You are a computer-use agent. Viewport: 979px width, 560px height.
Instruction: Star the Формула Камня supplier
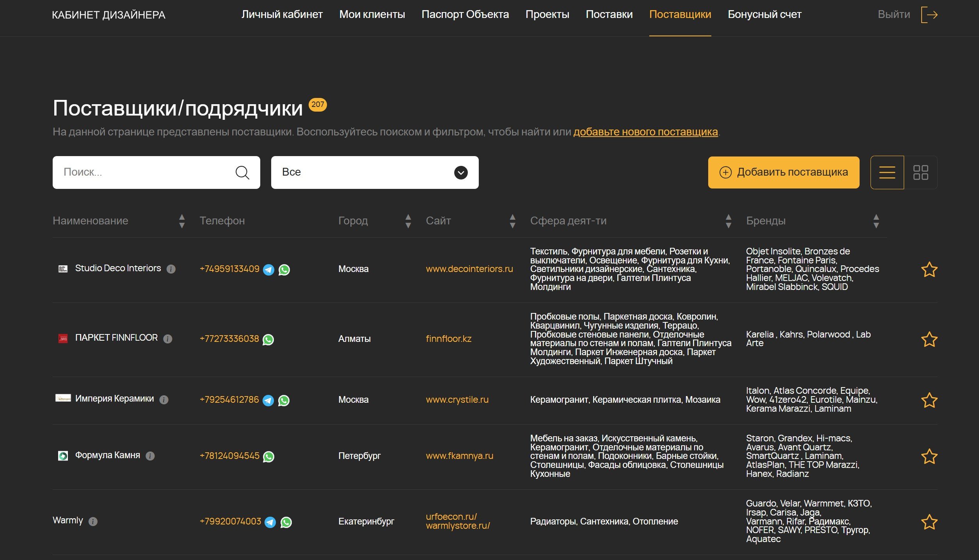coord(929,457)
